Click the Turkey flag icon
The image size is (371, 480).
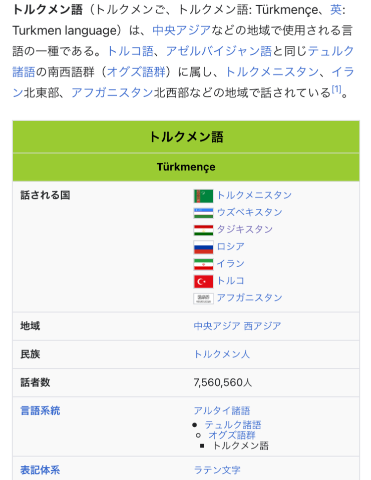pos(203,281)
